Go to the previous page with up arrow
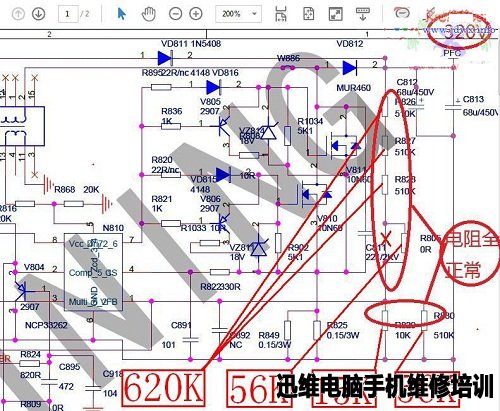Screen dimensions: 500x411 [x=18, y=14]
